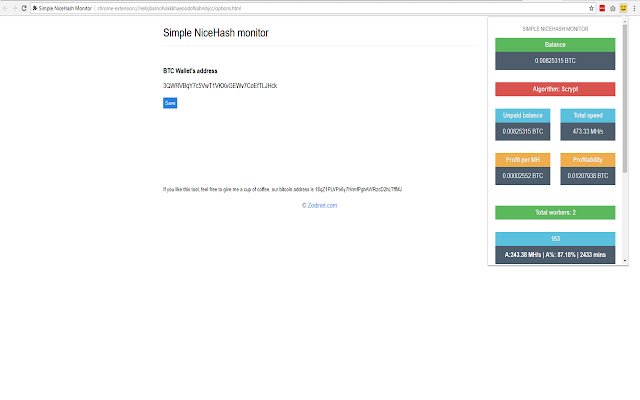
Task: Click the browser forward arrow
Action: 14,8
